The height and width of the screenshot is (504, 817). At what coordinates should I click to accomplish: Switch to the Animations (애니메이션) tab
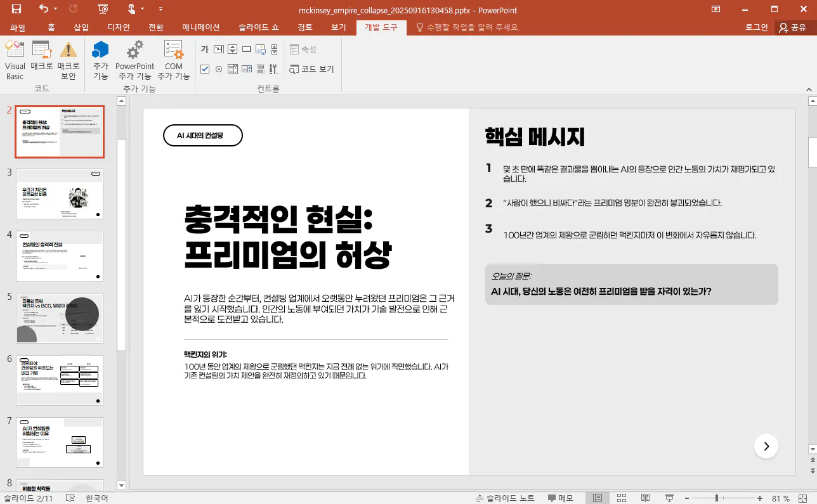click(200, 27)
